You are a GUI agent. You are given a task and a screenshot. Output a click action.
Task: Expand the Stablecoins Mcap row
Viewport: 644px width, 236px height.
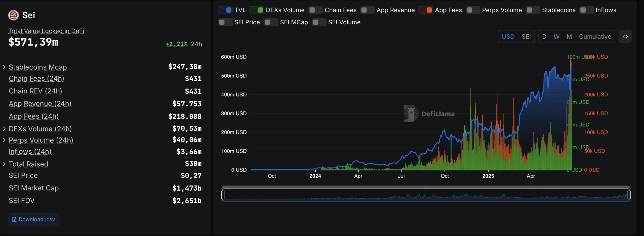click(x=4, y=67)
